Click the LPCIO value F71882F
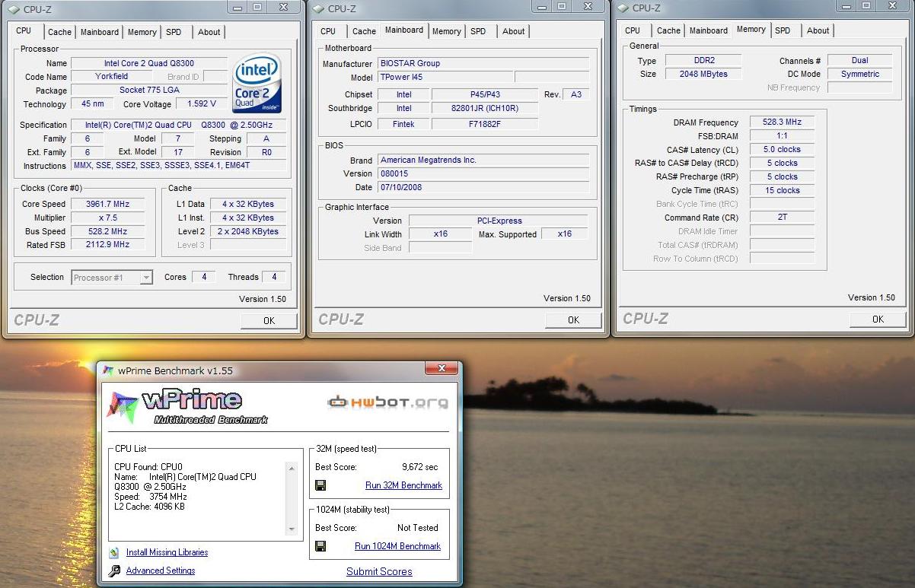 coord(485,123)
